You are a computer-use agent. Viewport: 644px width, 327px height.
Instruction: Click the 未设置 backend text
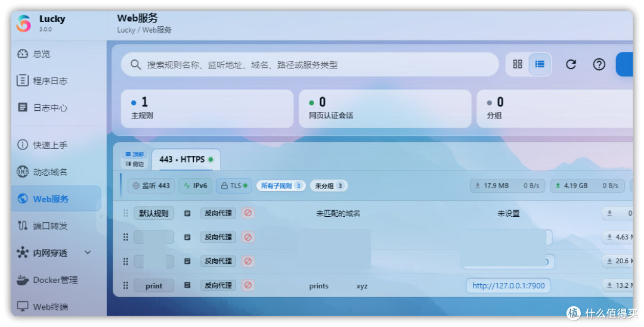click(x=509, y=213)
